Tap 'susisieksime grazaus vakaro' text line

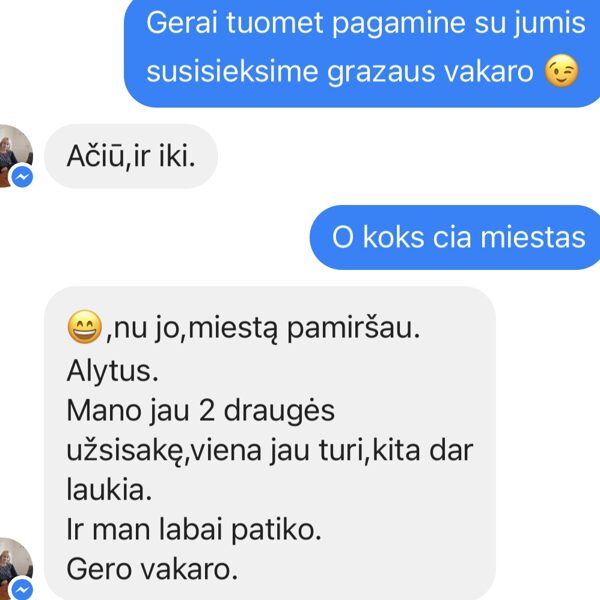[339, 72]
